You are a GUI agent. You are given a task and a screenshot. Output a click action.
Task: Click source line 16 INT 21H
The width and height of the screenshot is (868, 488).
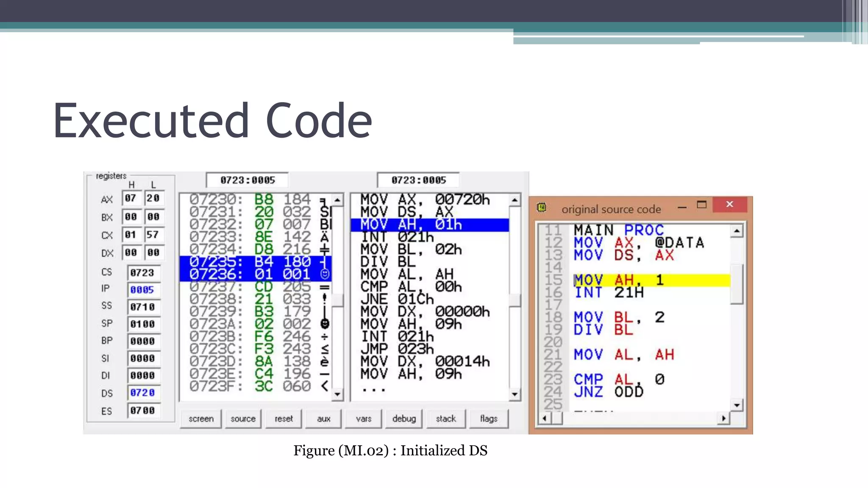[x=609, y=293]
